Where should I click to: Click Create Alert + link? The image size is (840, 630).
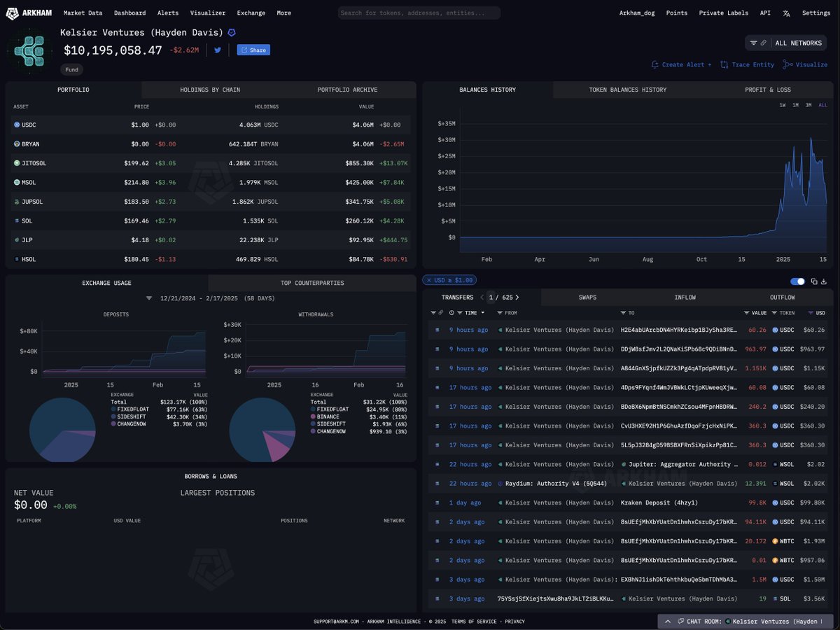681,64
